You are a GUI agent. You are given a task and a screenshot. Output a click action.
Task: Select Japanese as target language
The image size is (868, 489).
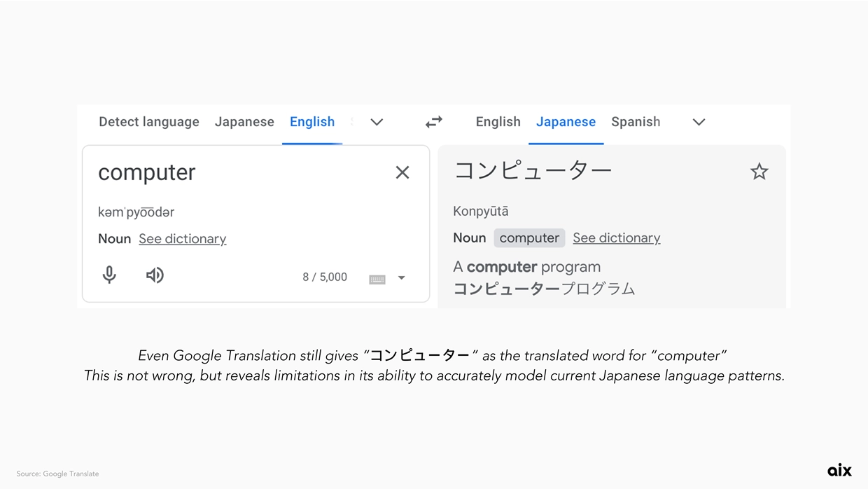tap(566, 122)
